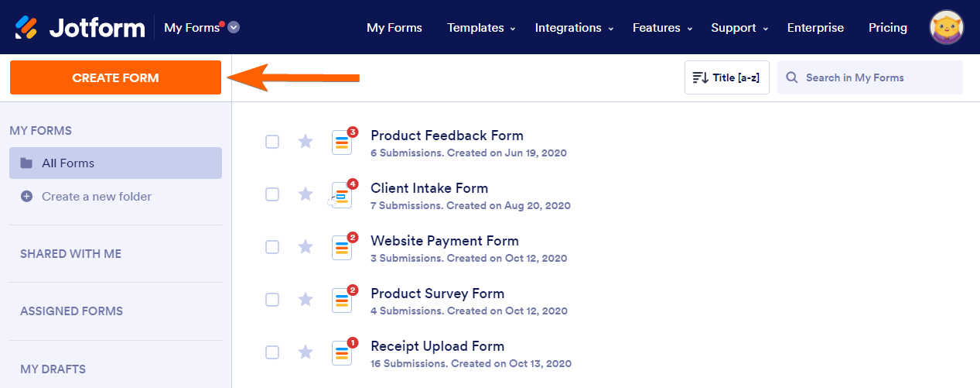Star the Website Payment Form
This screenshot has height=388, width=980.
306,247
